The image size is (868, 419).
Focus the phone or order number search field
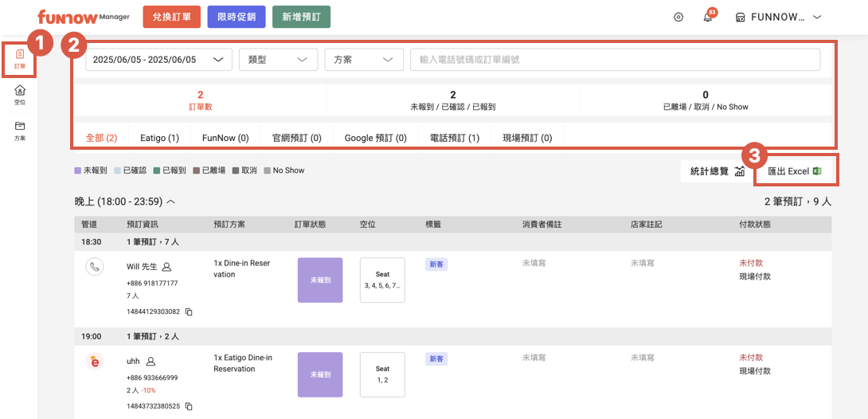(615, 60)
